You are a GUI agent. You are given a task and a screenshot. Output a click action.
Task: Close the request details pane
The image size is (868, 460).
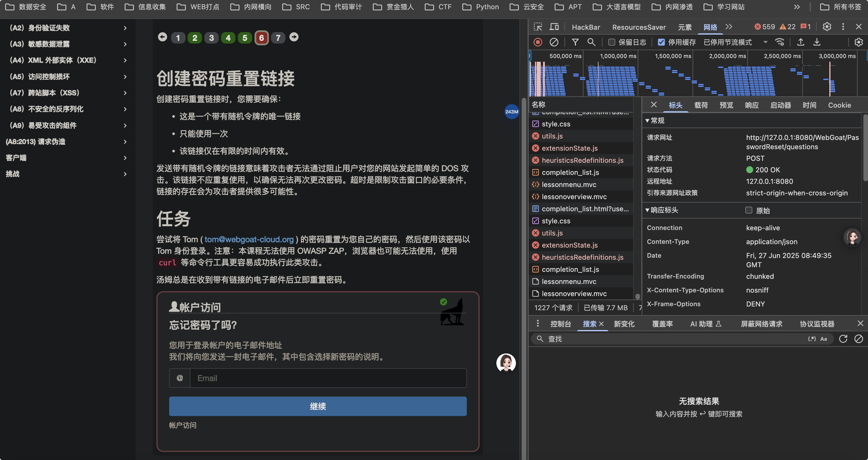(654, 105)
